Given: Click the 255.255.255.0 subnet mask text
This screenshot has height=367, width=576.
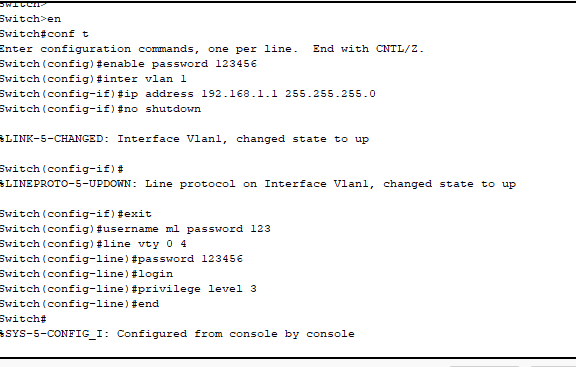Looking at the screenshot, I should coord(330,94).
